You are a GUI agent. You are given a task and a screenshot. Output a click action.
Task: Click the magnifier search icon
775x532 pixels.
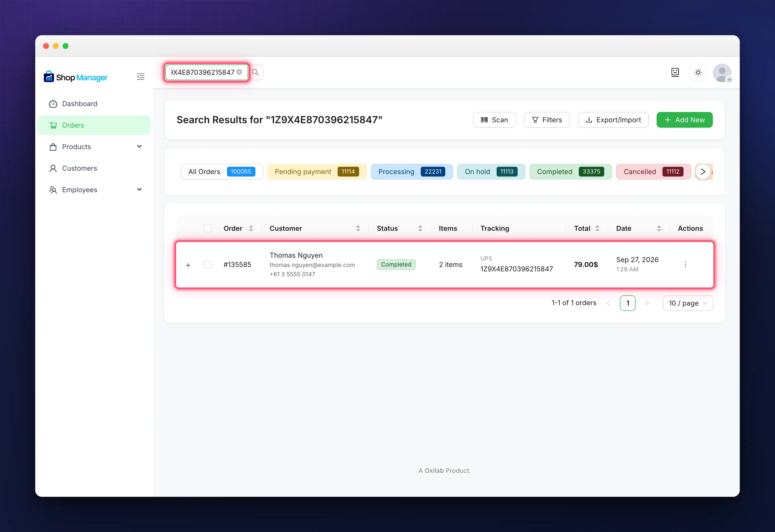click(x=255, y=72)
